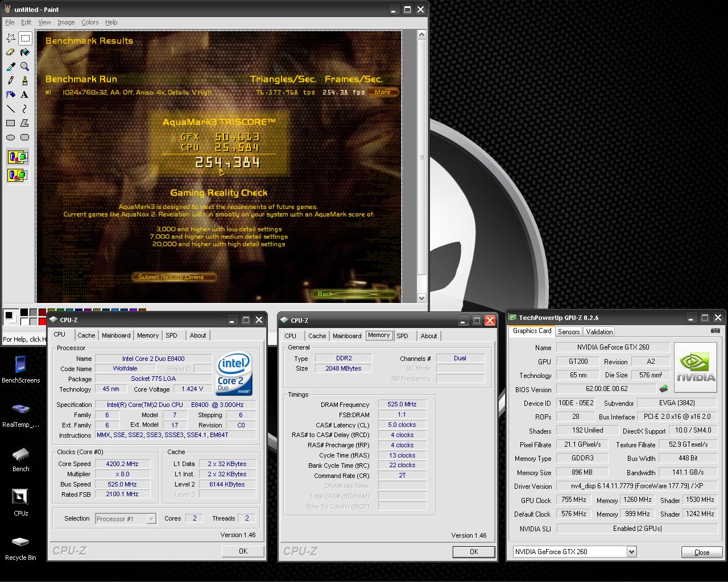Image resolution: width=728 pixels, height=582 pixels.
Task: Pick the dark gray swatch in Paint palette
Action: [x=34, y=313]
